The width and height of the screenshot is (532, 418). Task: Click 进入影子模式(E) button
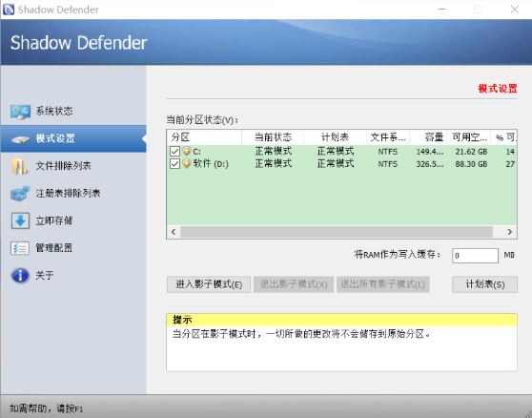tap(209, 284)
